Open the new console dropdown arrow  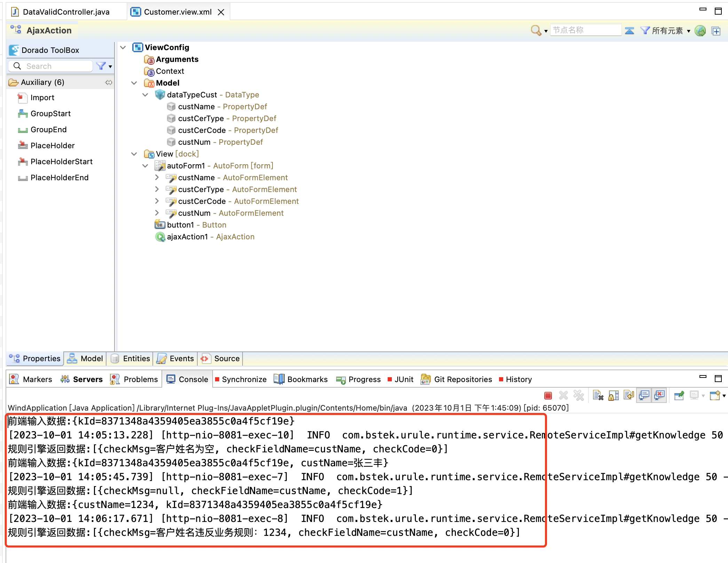[x=724, y=396]
